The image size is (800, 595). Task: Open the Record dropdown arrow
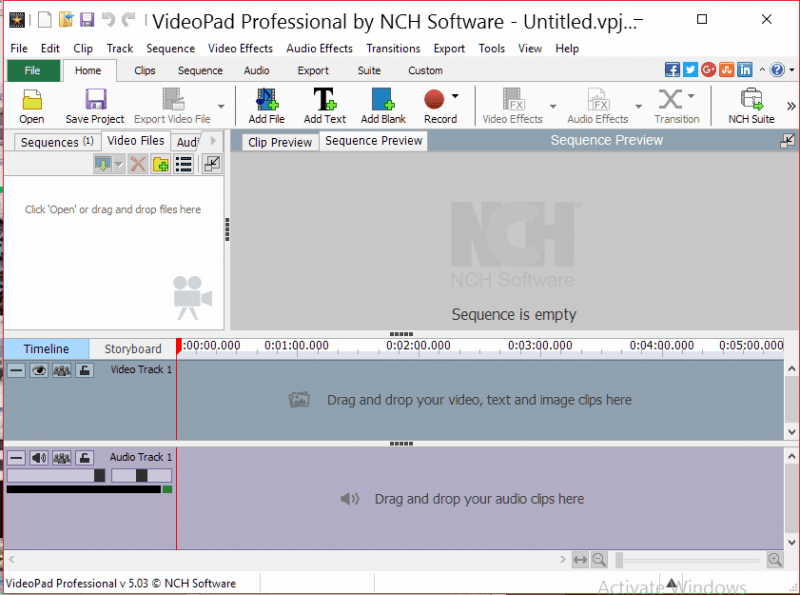click(x=455, y=95)
